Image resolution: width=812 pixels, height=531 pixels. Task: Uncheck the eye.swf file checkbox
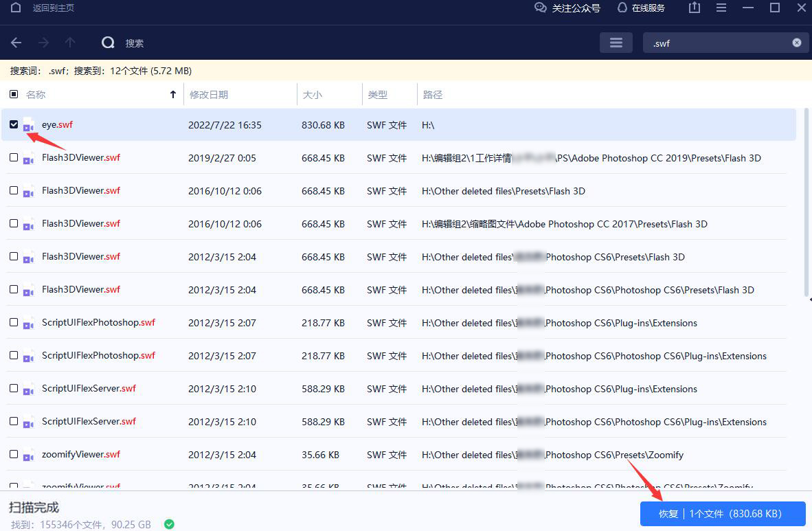point(14,124)
